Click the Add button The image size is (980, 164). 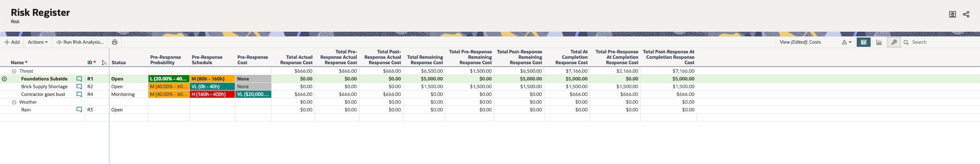pyautogui.click(x=12, y=42)
